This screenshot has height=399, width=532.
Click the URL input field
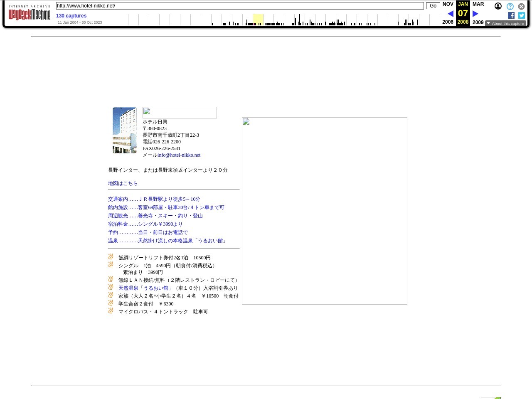point(240,6)
